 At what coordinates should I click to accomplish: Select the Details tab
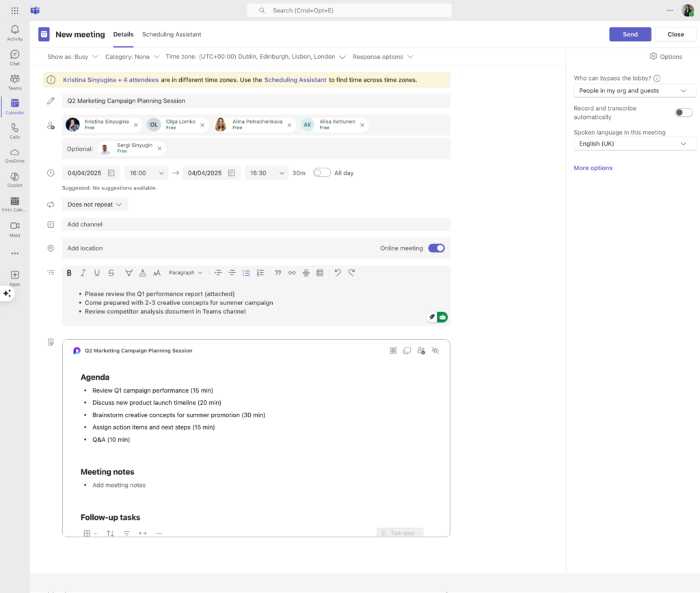(123, 34)
